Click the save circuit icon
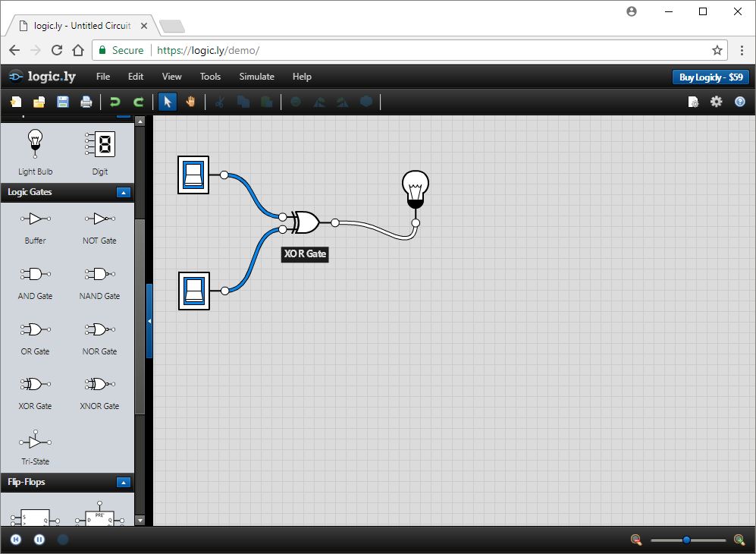 (x=63, y=102)
